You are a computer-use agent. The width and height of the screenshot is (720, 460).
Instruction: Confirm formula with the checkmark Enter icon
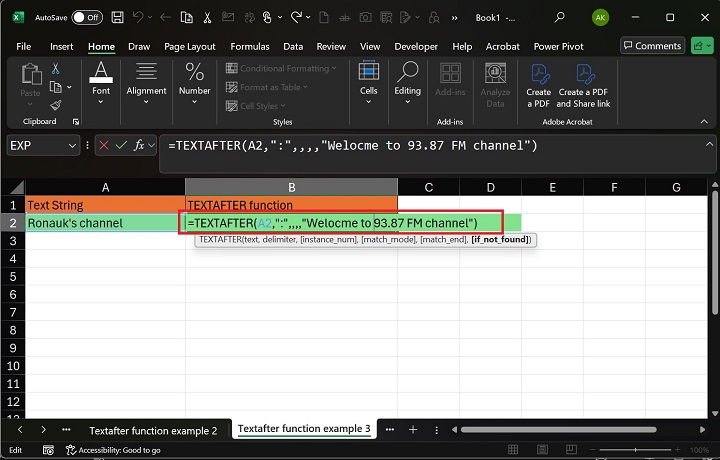[121, 145]
